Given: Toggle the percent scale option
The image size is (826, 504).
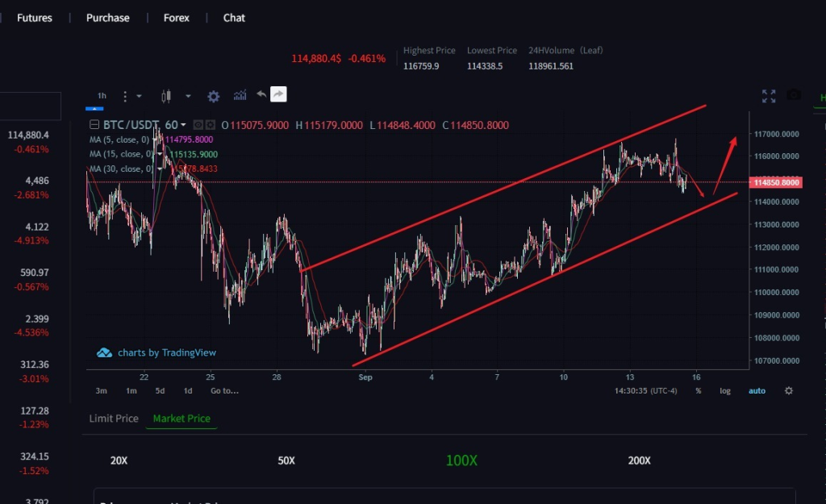Looking at the screenshot, I should click(699, 391).
